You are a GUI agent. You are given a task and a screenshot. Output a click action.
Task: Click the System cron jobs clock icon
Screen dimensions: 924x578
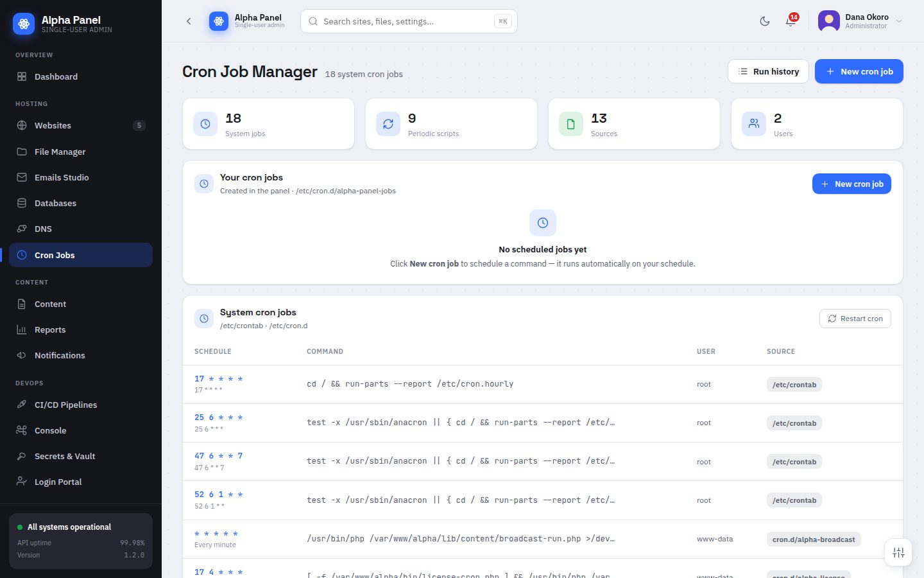tap(204, 319)
